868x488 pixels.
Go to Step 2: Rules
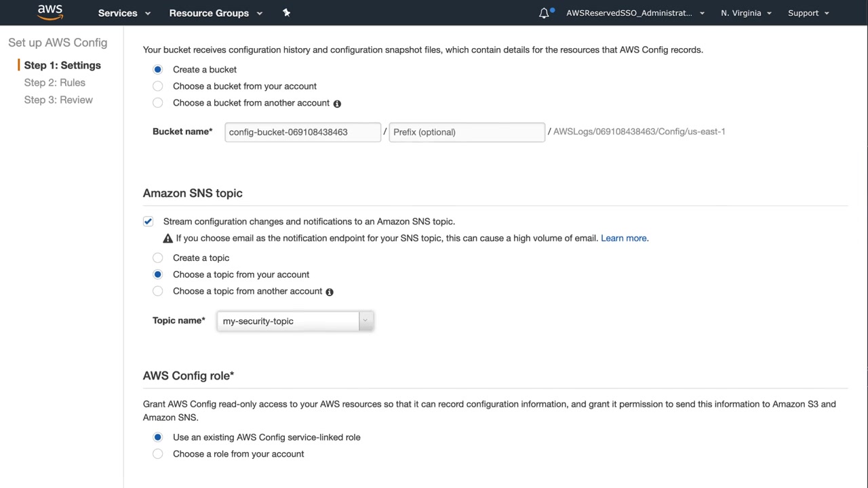(55, 83)
